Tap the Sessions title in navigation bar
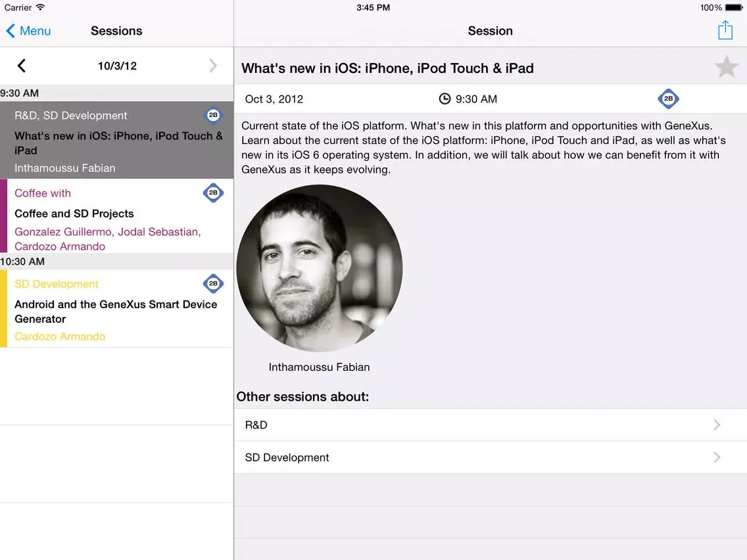The width and height of the screenshot is (747, 560). tap(116, 31)
